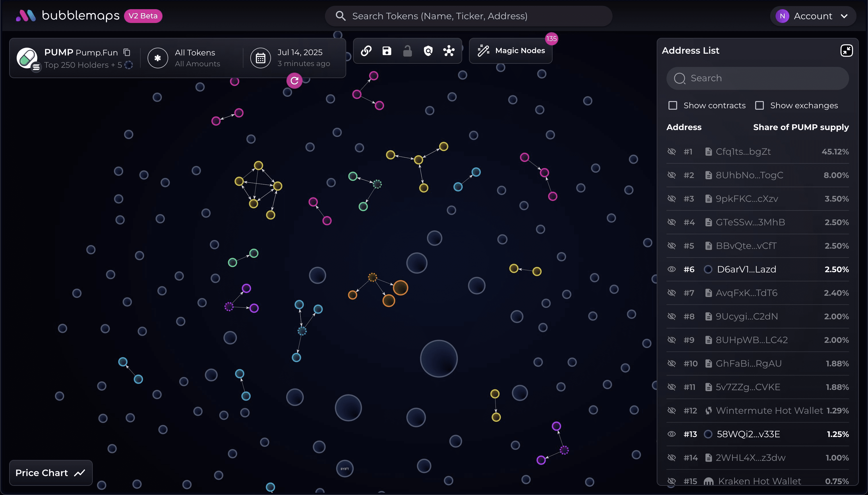Select the large orange cluster bubble
This screenshot has width=868, height=495.
click(x=400, y=288)
